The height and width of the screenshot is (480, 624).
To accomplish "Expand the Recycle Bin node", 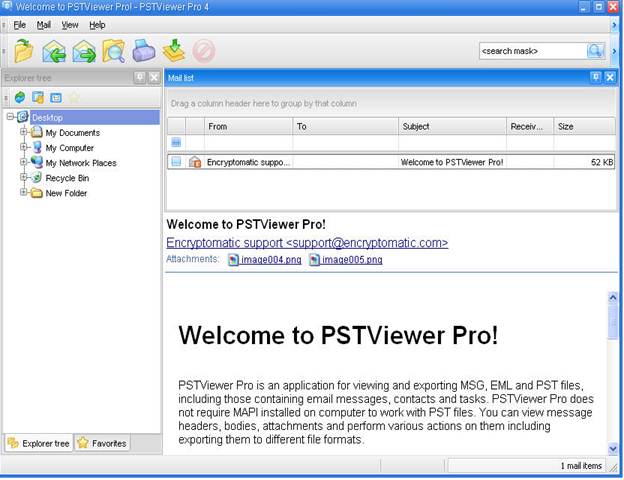I will 23,177.
